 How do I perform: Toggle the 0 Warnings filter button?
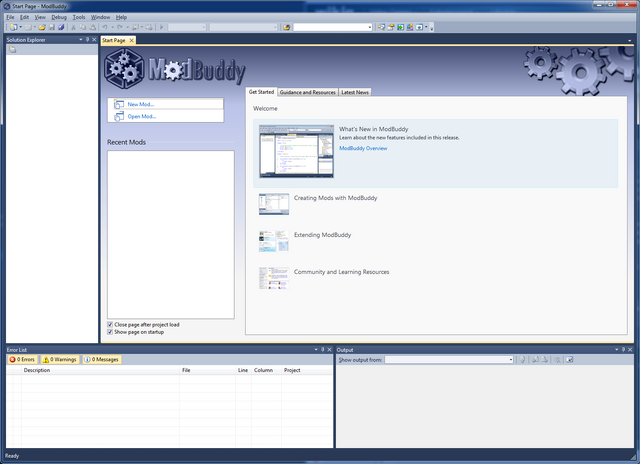tap(60, 360)
